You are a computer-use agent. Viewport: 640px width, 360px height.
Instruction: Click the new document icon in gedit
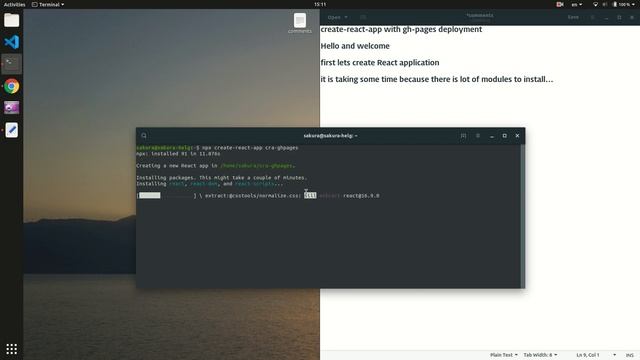click(x=363, y=17)
